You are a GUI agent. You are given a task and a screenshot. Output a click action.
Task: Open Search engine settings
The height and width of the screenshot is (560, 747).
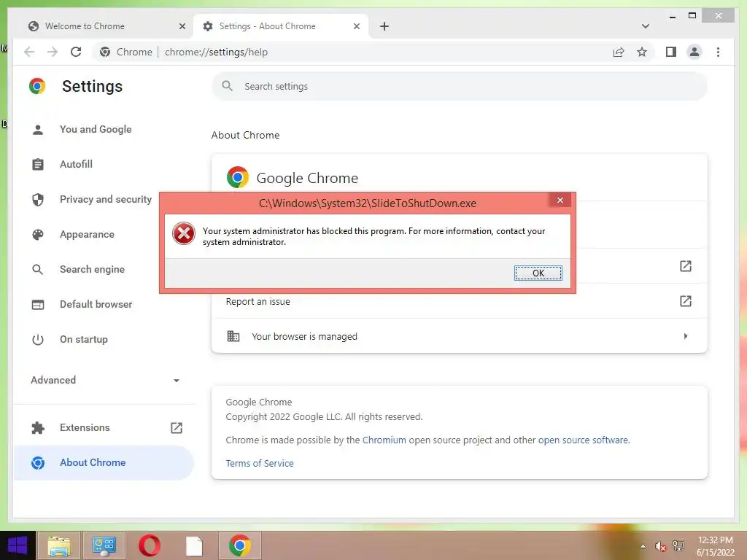pyautogui.click(x=93, y=269)
